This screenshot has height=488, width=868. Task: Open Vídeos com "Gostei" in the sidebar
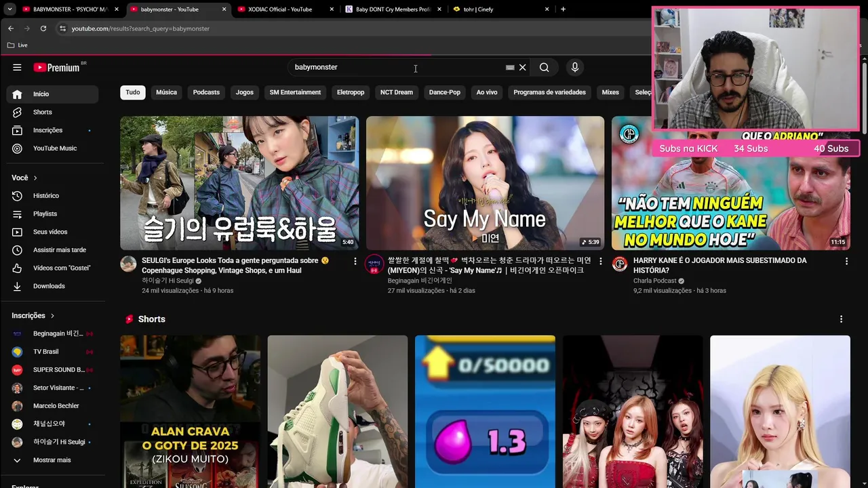(52, 268)
